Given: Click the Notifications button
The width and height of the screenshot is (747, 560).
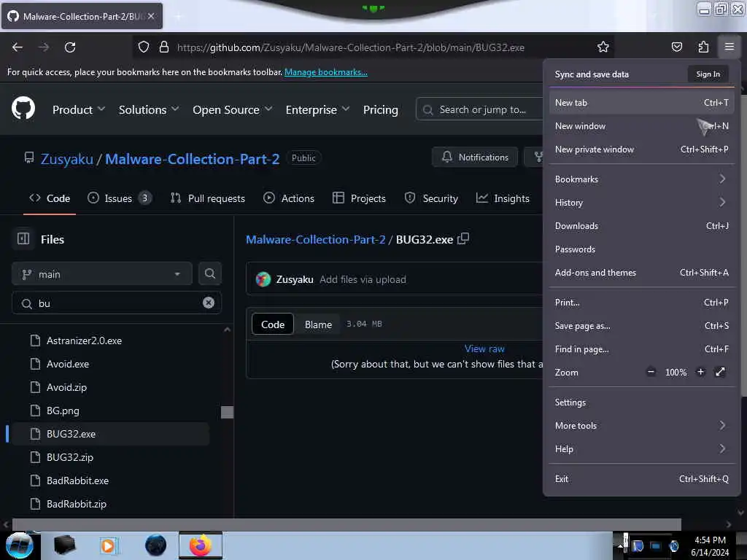Looking at the screenshot, I should (474, 157).
